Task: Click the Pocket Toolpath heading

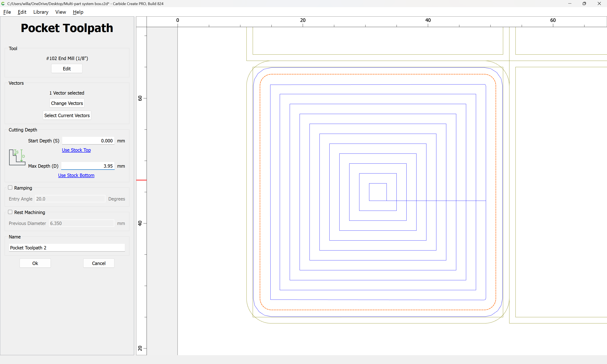Action: [x=67, y=28]
